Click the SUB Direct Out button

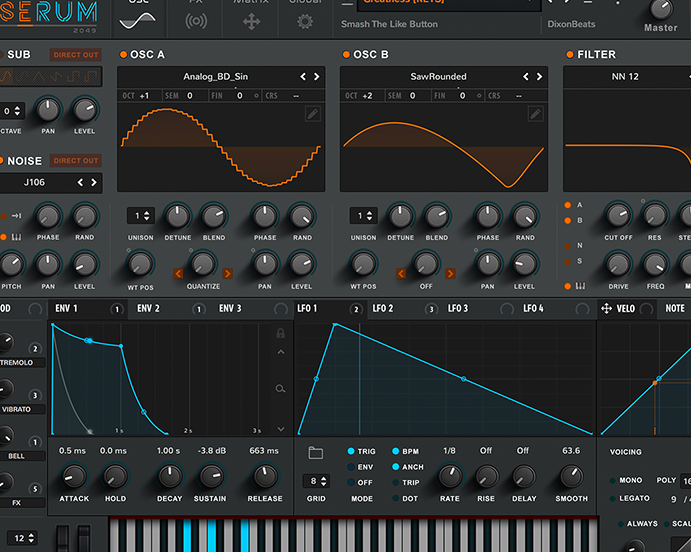point(76,55)
